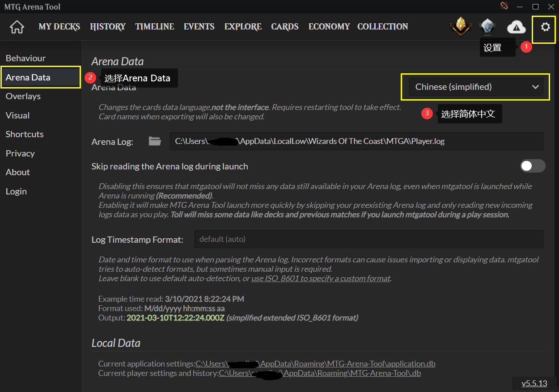Screen dimensions: 559x392
Task: Open the EXPLORE tab
Action: (243, 27)
